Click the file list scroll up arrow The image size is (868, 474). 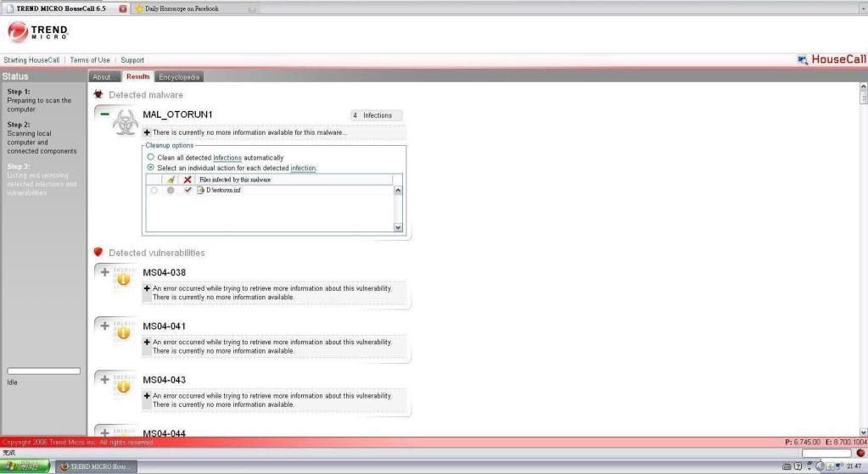[x=397, y=190]
